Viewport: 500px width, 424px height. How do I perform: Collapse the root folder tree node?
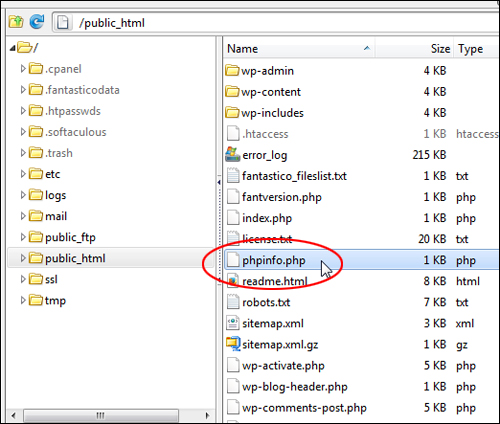pyautogui.click(x=13, y=49)
